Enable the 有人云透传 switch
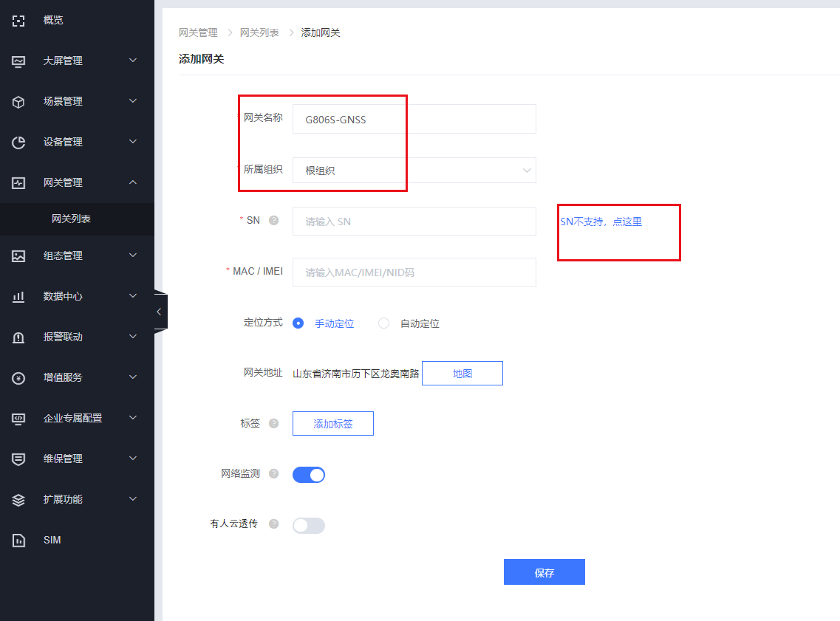The height and width of the screenshot is (621, 840). pyautogui.click(x=309, y=525)
